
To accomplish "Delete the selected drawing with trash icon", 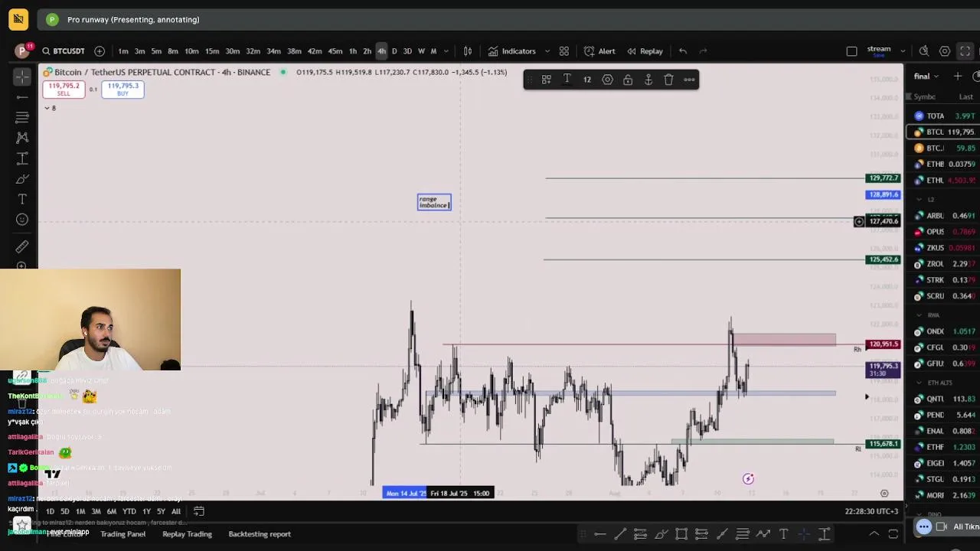I will coord(668,80).
